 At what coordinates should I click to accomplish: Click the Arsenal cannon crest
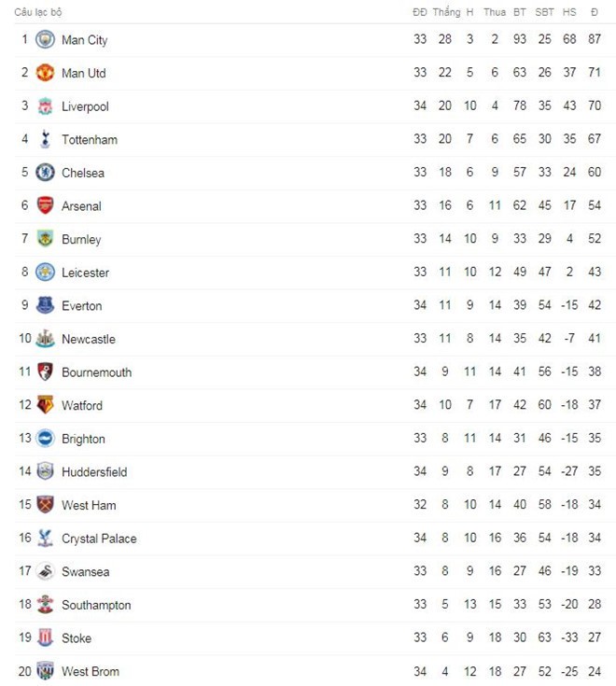(x=45, y=205)
